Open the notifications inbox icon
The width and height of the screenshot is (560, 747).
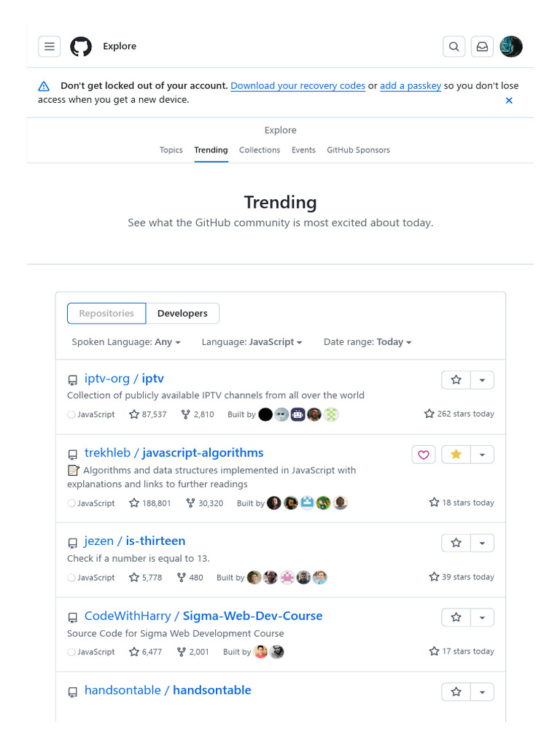click(482, 47)
